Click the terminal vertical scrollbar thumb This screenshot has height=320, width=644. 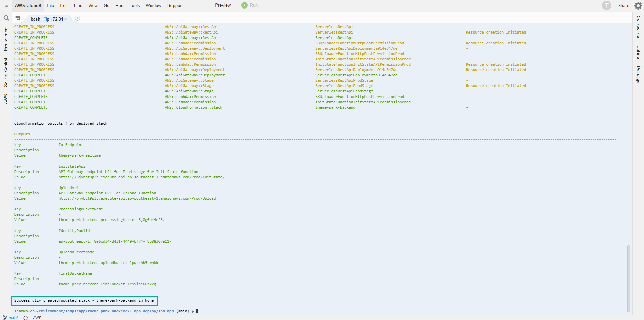(628, 279)
